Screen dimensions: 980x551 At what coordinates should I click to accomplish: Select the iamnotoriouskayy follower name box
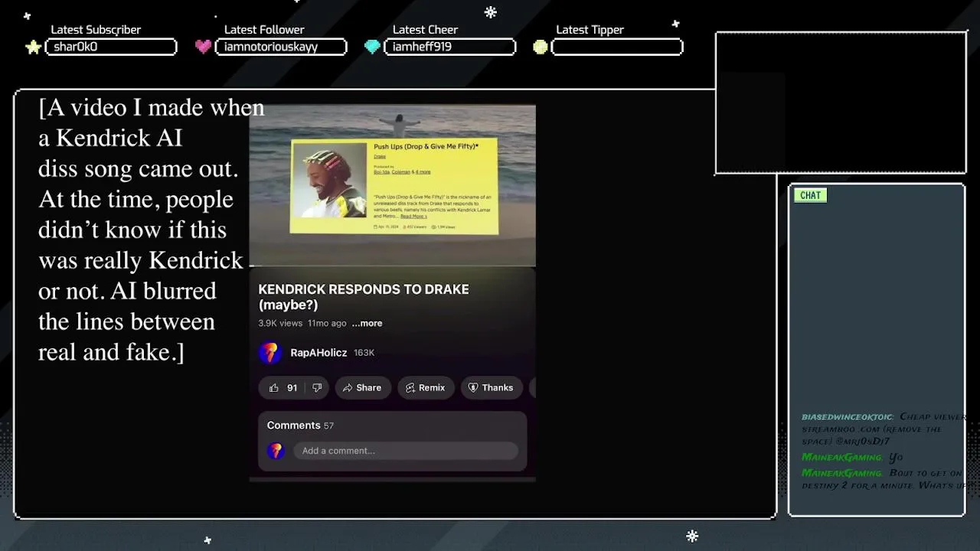pos(281,47)
